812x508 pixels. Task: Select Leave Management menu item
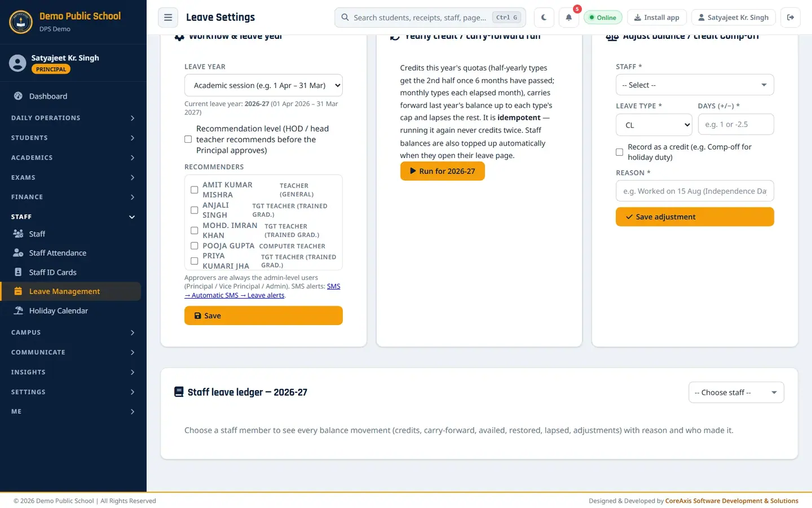tap(70, 291)
